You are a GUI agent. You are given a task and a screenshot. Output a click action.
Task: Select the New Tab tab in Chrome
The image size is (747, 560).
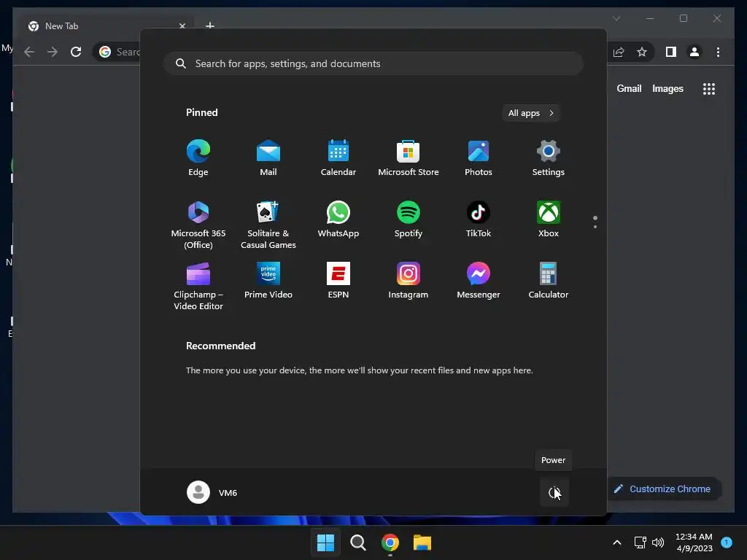[x=107, y=26]
